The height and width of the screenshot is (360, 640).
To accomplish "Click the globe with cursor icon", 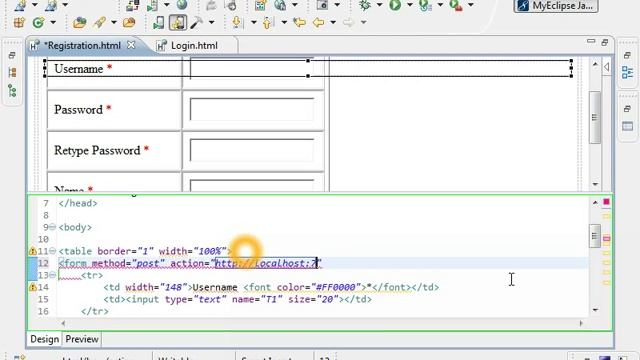I will [280, 5].
